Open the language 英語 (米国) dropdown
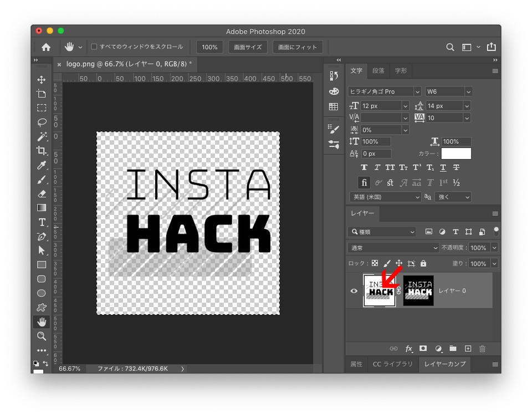This screenshot has width=532, height=414. (x=385, y=197)
